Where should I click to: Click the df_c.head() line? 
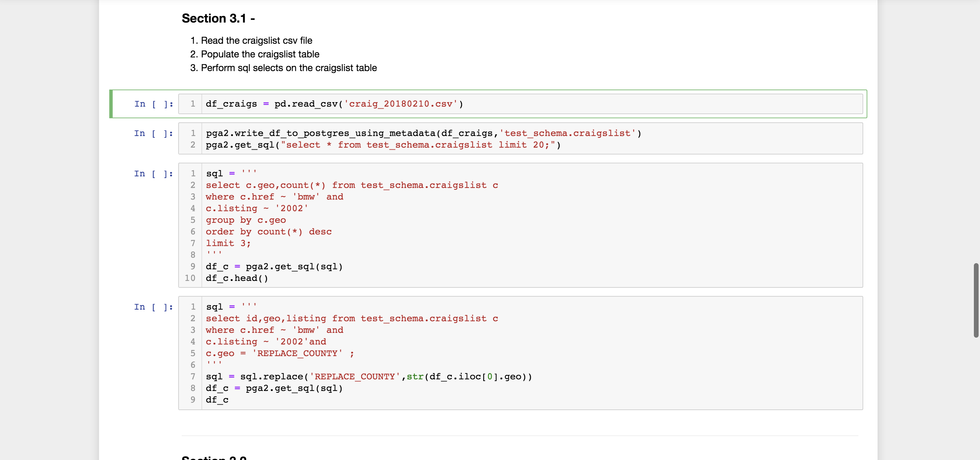[x=237, y=279]
